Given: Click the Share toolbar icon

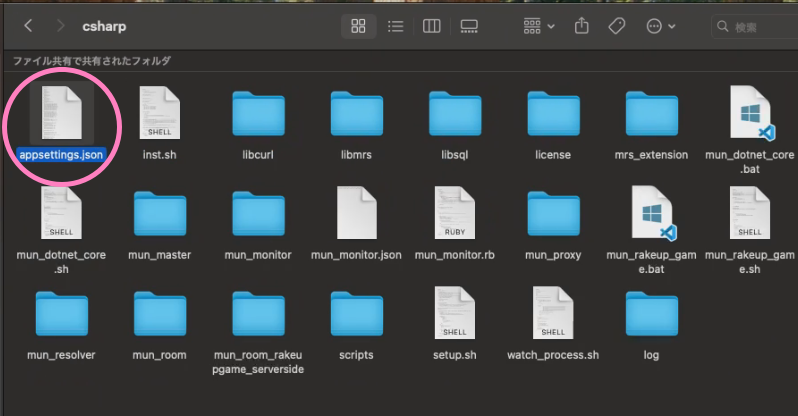Looking at the screenshot, I should coord(582,26).
